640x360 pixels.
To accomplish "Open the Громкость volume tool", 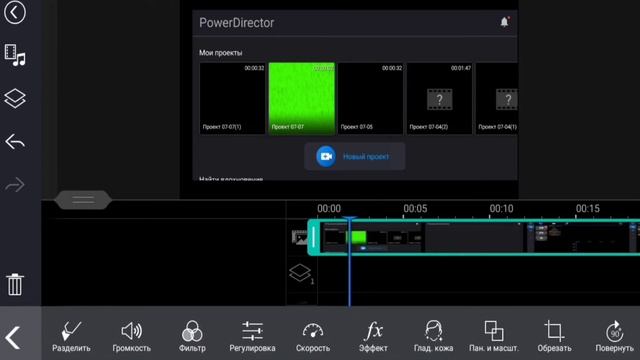I will coord(131,336).
